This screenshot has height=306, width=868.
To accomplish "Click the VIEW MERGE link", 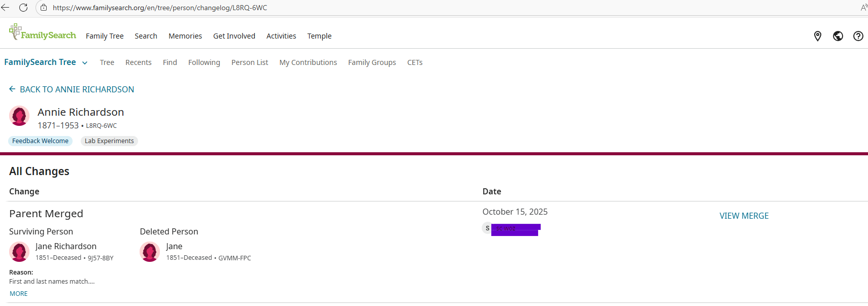I will pyautogui.click(x=744, y=216).
